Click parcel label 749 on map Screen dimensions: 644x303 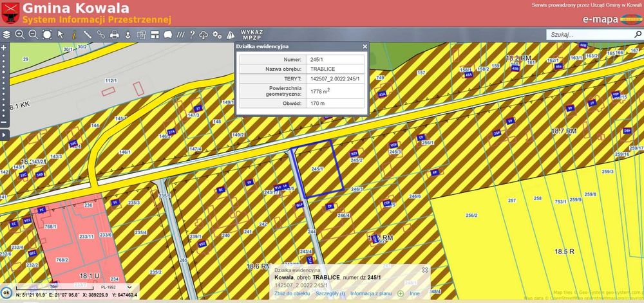pyautogui.click(x=380, y=77)
